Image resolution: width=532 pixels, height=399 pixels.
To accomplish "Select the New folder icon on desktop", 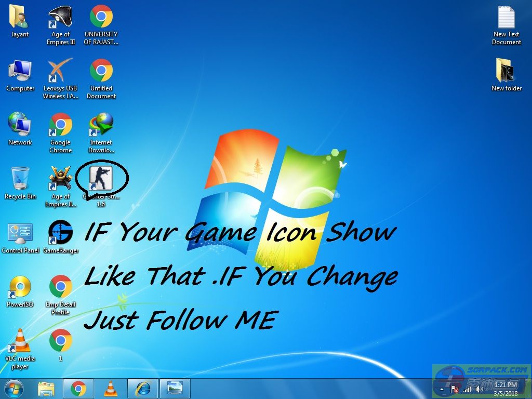I will coord(506,71).
